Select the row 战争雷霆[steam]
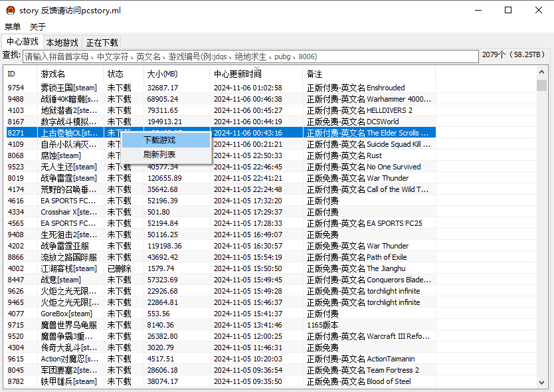Screen dimensions: 554x392 [221, 178]
